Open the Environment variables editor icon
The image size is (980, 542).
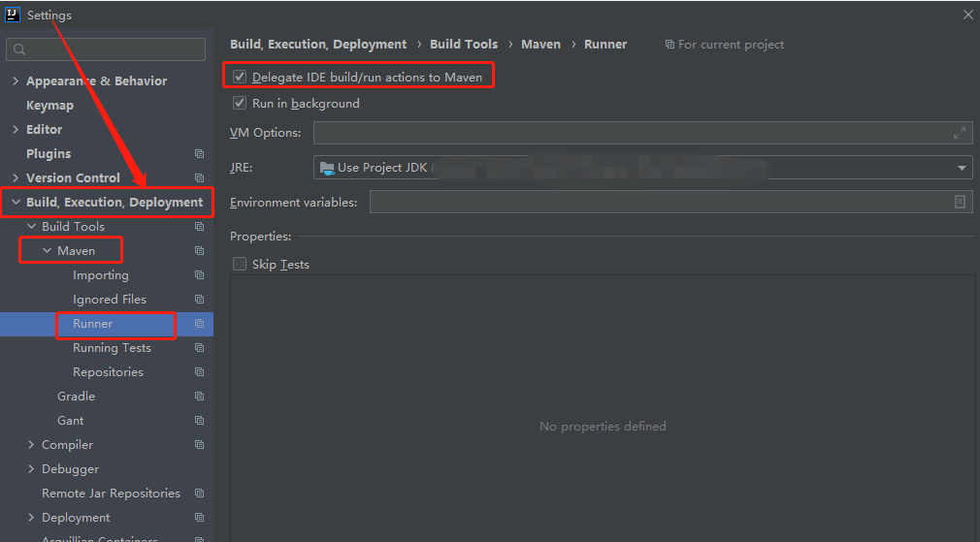pos(960,202)
